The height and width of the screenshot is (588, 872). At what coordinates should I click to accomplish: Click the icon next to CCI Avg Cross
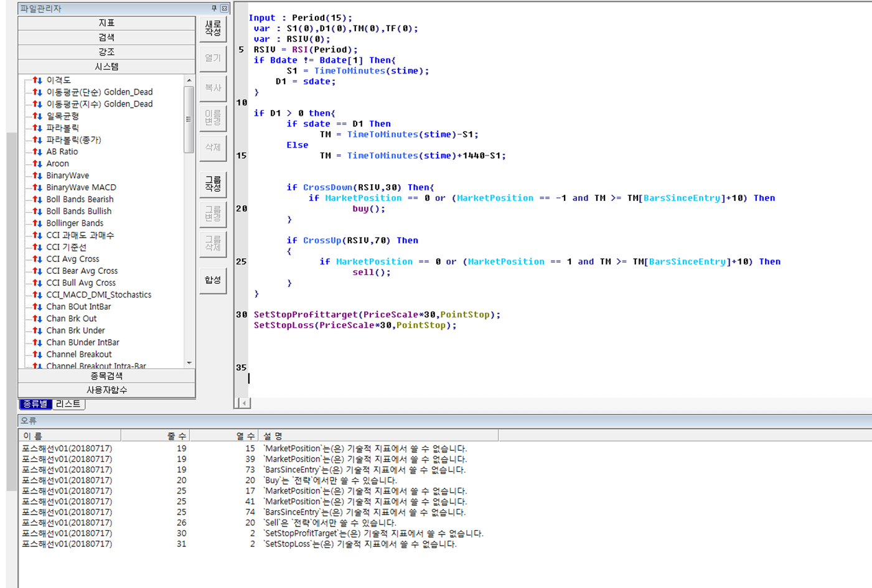(37, 259)
